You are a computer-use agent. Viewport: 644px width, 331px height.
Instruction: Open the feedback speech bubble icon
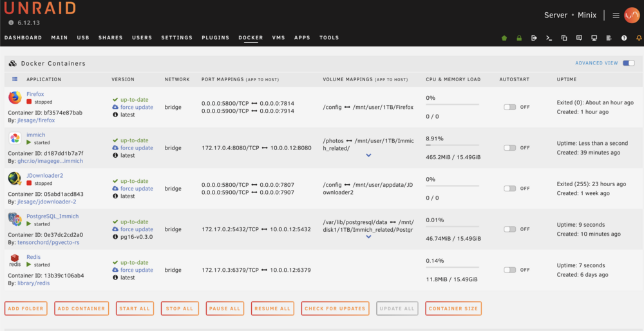click(x=579, y=38)
